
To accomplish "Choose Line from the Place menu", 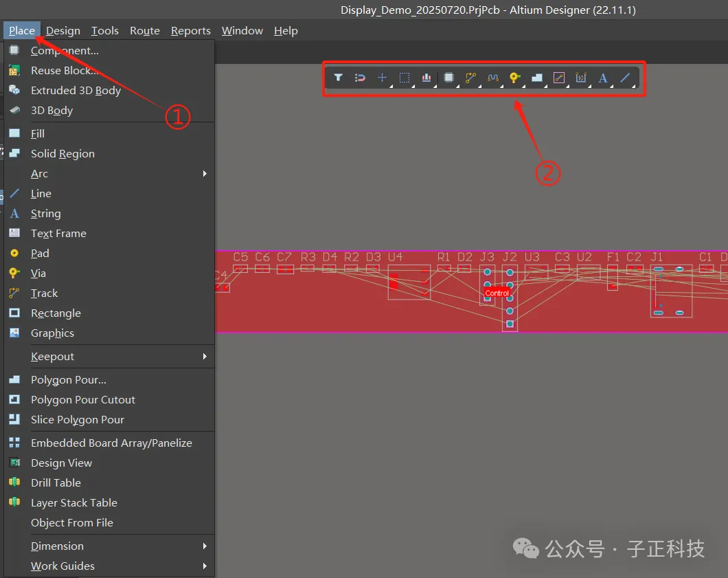I will [109, 194].
